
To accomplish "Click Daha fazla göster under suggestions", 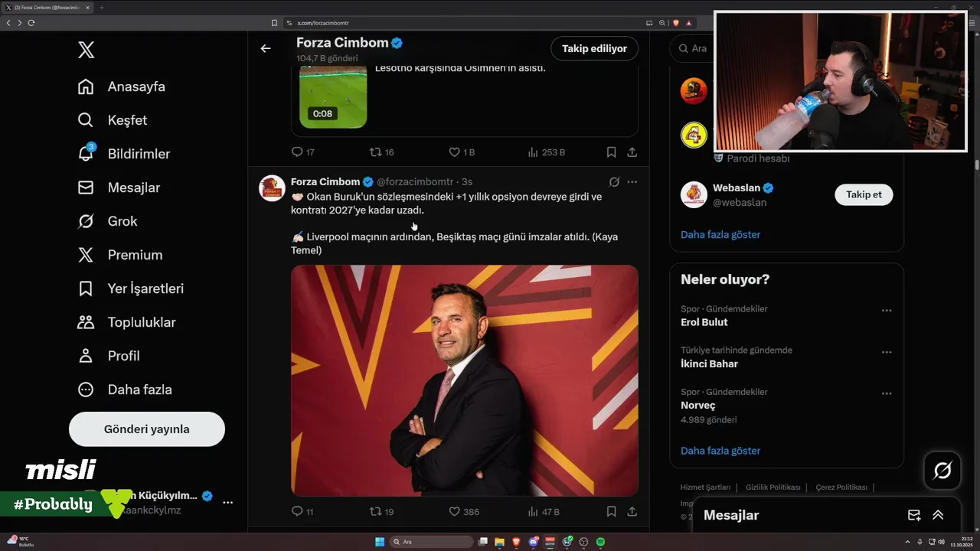I will tap(720, 235).
